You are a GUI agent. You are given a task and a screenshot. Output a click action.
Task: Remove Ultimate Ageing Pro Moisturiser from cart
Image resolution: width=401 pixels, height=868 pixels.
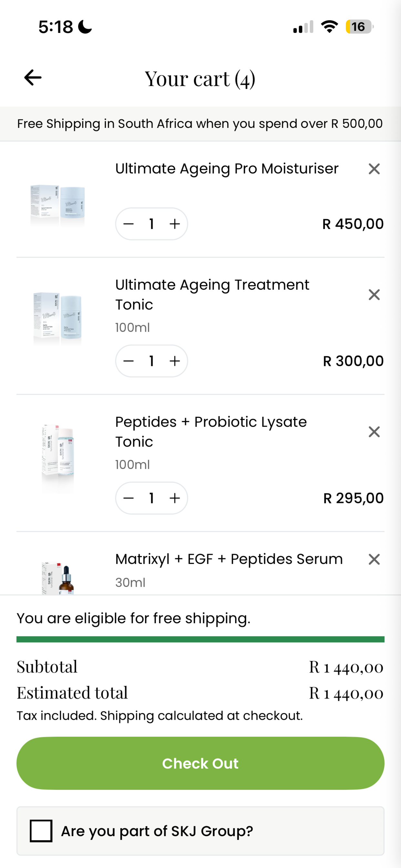[374, 169]
